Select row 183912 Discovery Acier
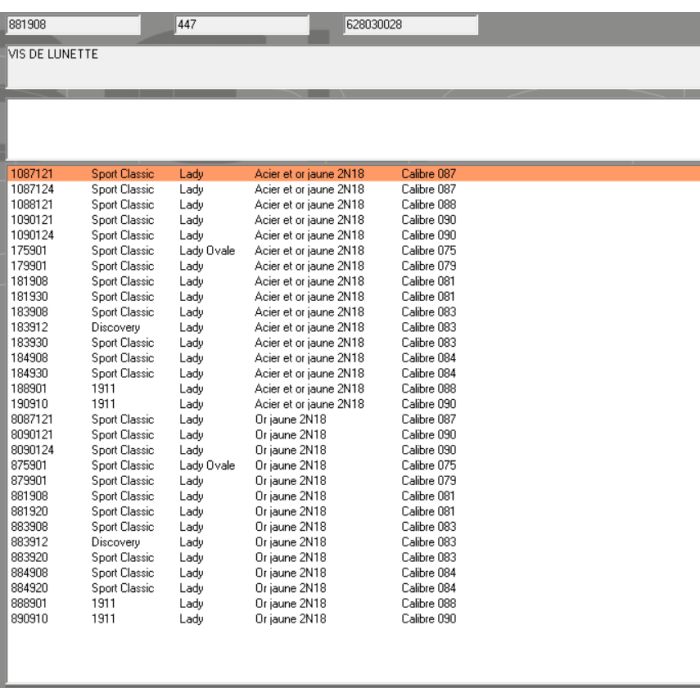This screenshot has height=700, width=700. tap(354, 327)
